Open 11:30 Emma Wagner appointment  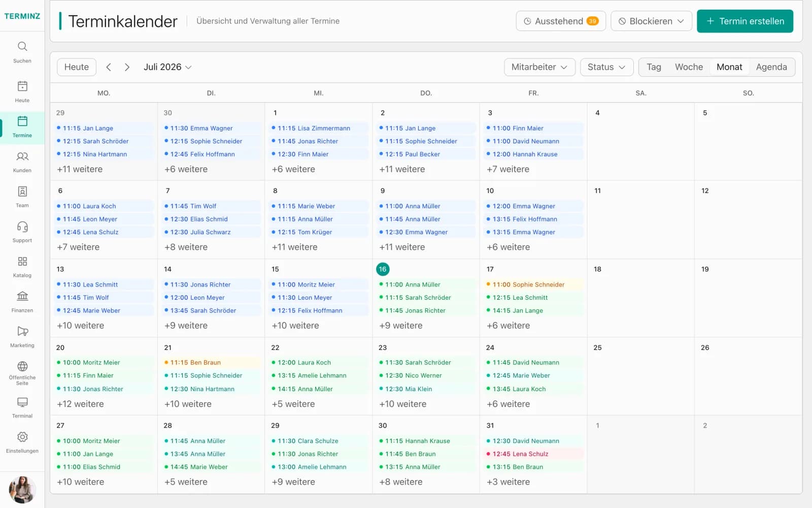coord(212,129)
